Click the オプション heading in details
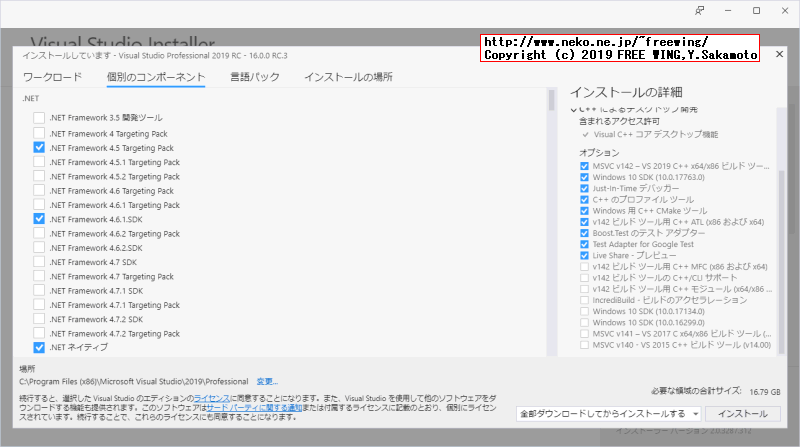This screenshot has height=447, width=800. point(599,153)
